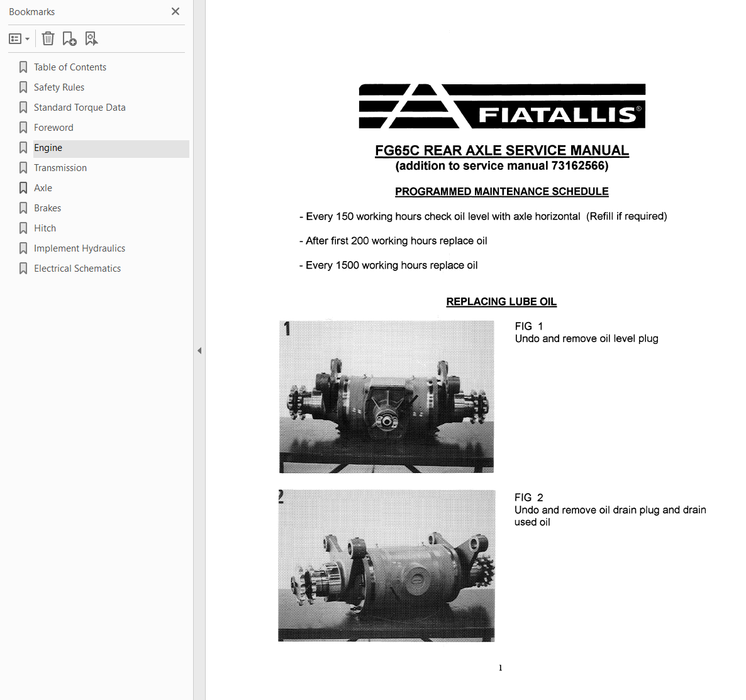
Task: Click bookmark icon next to Safety Rules
Action: pyautogui.click(x=23, y=87)
